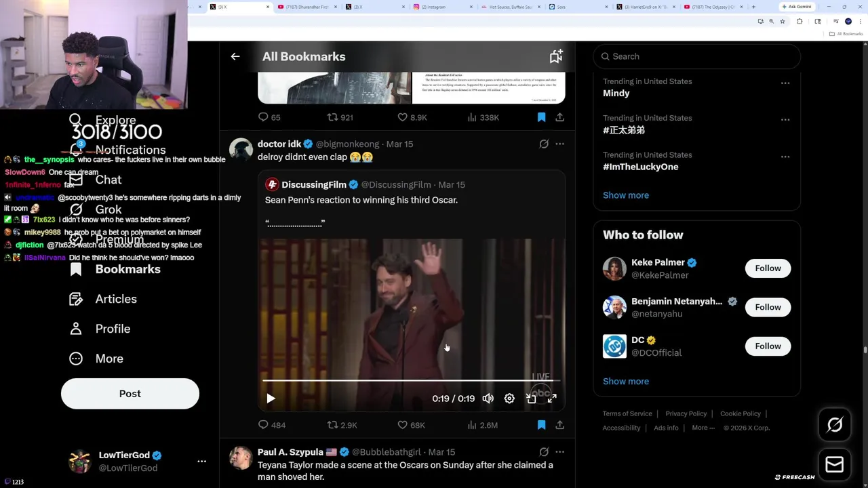Open LowTierGod profile avatar
Image resolution: width=868 pixels, height=488 pixels.
tap(80, 461)
